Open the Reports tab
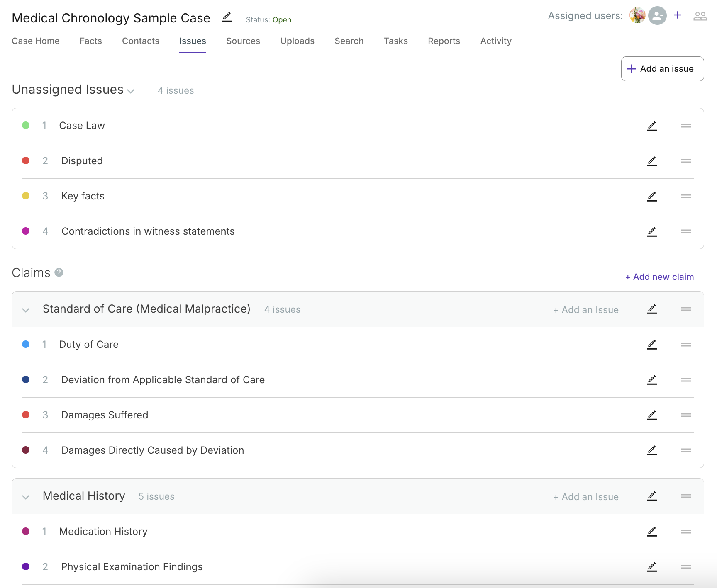 tap(444, 41)
